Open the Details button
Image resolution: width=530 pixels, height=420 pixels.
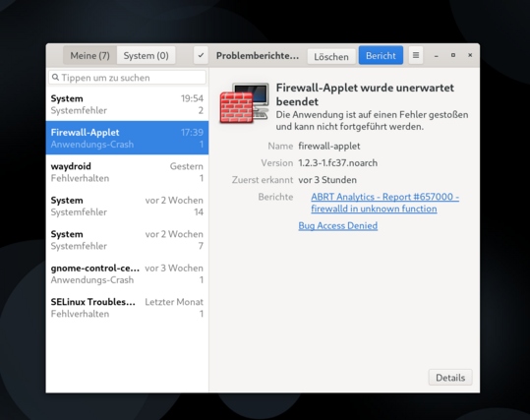pyautogui.click(x=450, y=378)
